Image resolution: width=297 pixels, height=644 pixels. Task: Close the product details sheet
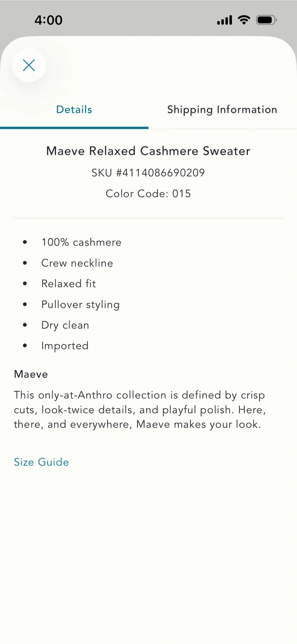(x=29, y=65)
